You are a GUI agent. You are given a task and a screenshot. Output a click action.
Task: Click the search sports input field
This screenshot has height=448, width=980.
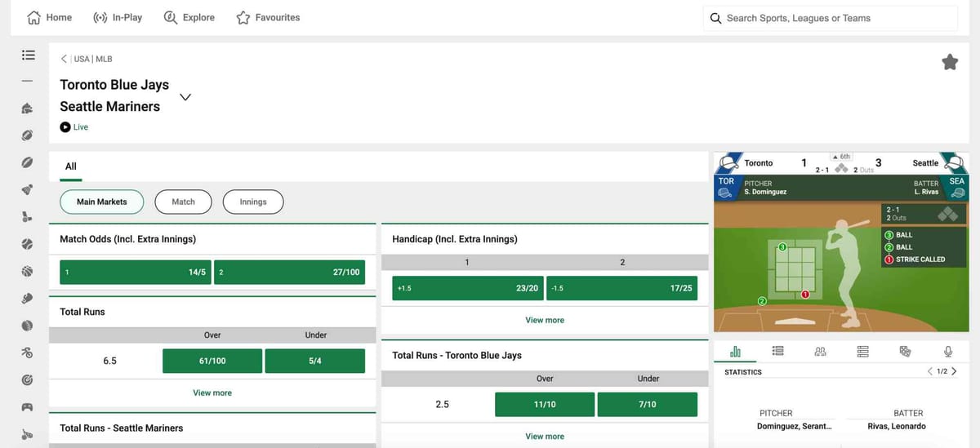[831, 18]
